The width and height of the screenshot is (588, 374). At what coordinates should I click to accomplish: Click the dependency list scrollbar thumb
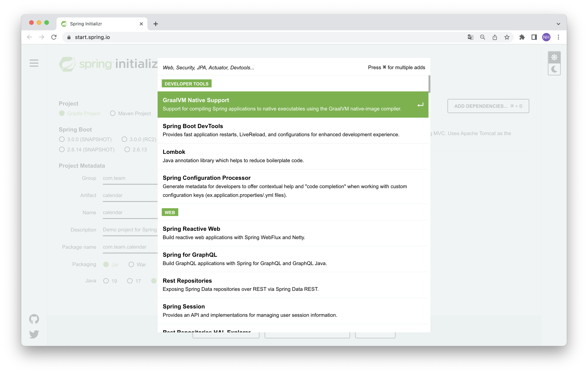tap(429, 84)
